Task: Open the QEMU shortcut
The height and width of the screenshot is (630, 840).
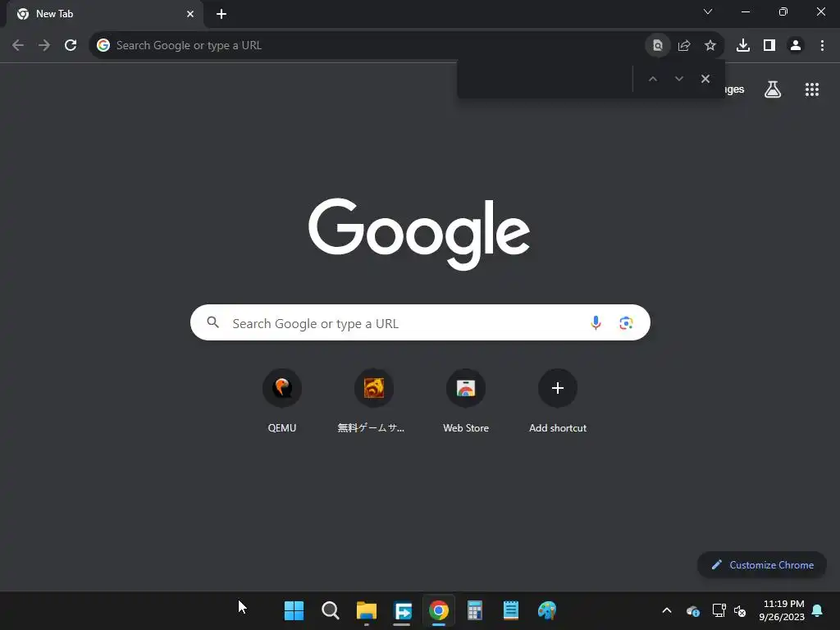Action: [282, 400]
